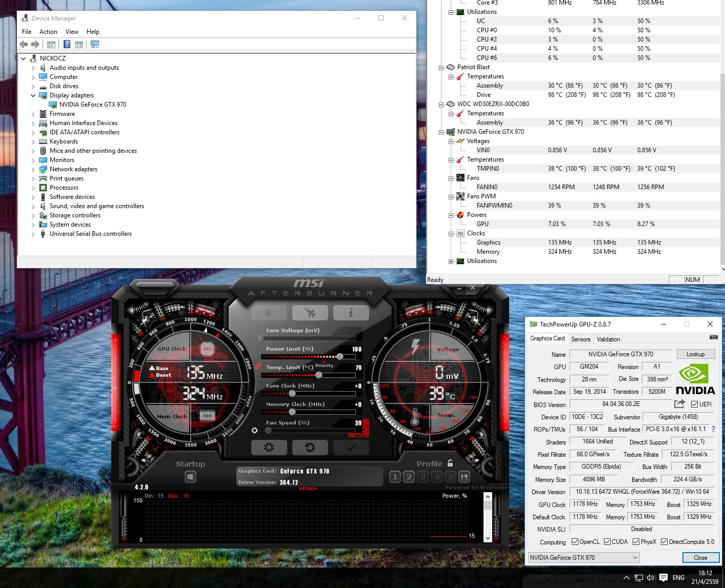Click the camera screenshot icon in GPU-Z
This screenshot has width=725, height=588.
pyautogui.click(x=713, y=337)
